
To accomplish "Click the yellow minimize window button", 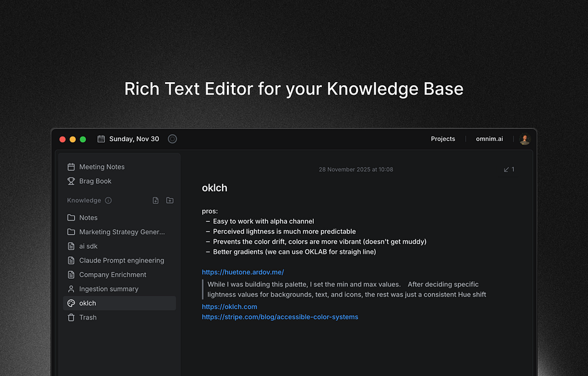I will [73, 140].
